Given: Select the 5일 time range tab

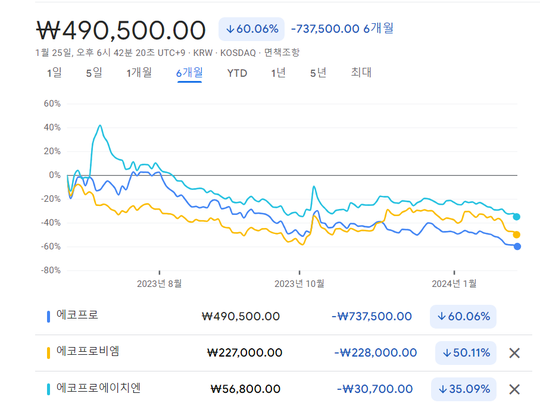Looking at the screenshot, I should (x=94, y=73).
